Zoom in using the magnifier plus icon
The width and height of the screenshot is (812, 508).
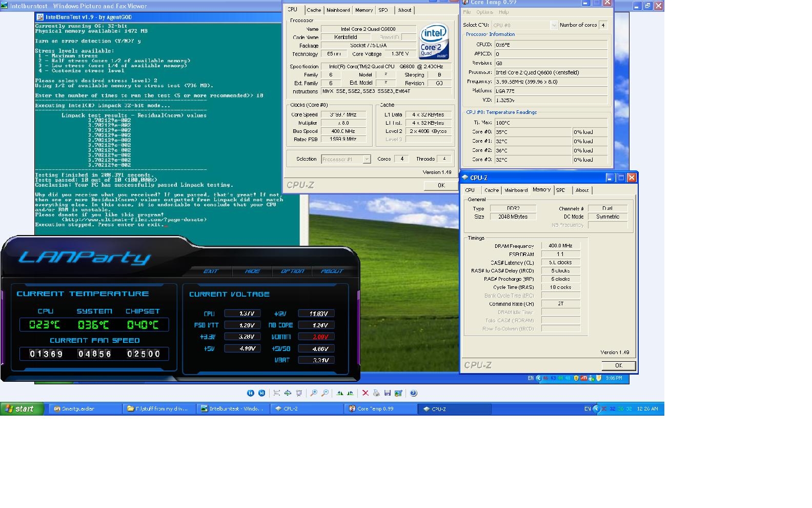coord(314,393)
